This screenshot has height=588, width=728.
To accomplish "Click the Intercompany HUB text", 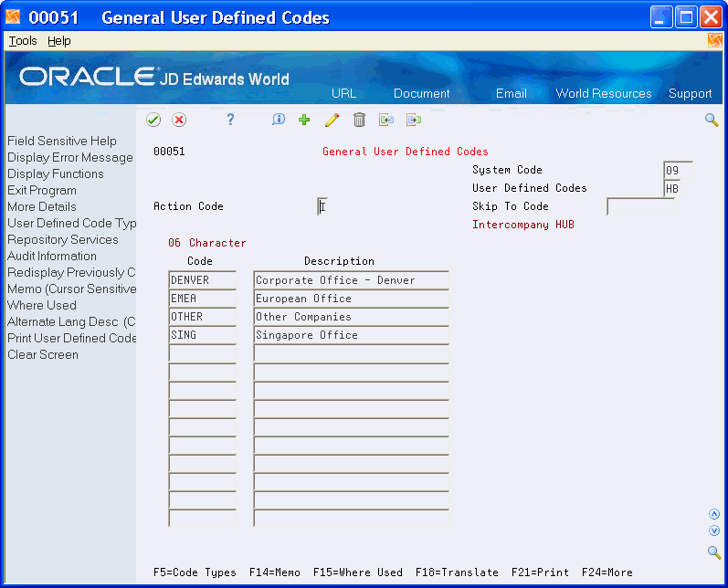I will pos(523,225).
